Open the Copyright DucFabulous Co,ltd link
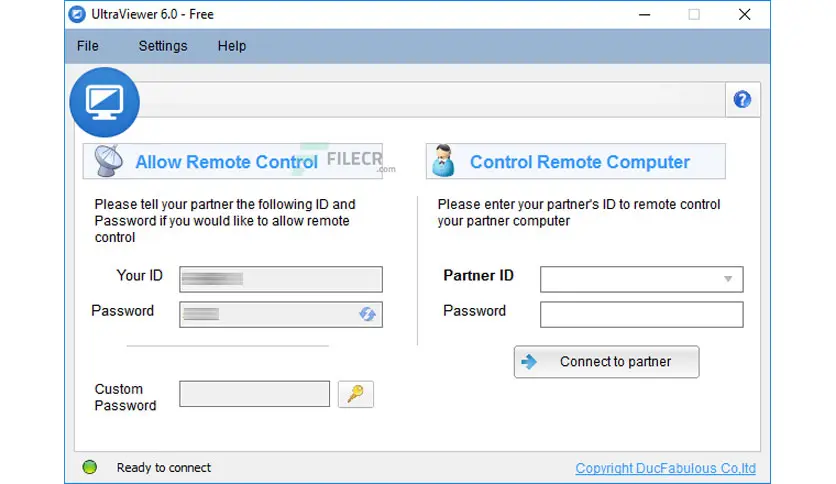 [x=665, y=468]
